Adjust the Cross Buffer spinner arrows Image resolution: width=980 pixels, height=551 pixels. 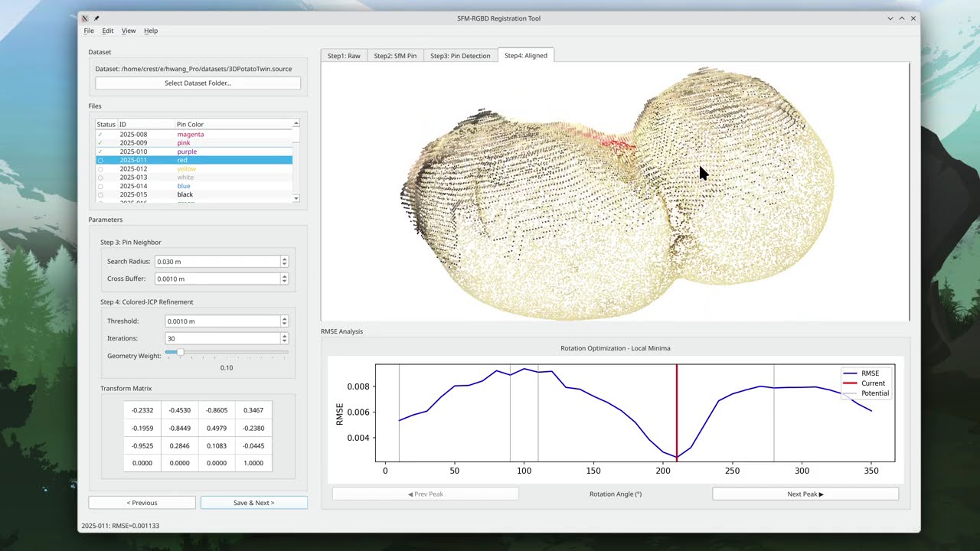pyautogui.click(x=284, y=279)
